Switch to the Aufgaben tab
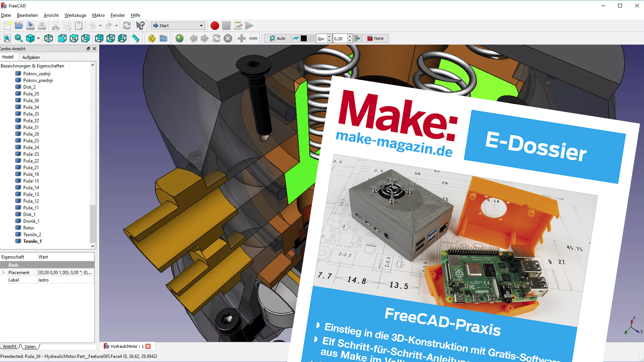This screenshot has width=644, height=362. [31, 57]
